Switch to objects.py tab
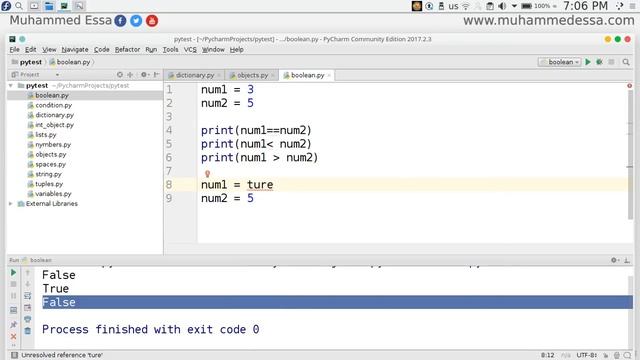The height and width of the screenshot is (360, 640). (252, 76)
